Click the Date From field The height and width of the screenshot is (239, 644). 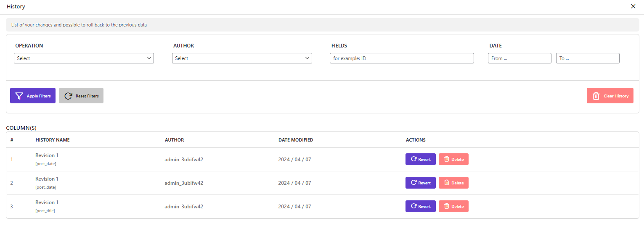(519, 58)
